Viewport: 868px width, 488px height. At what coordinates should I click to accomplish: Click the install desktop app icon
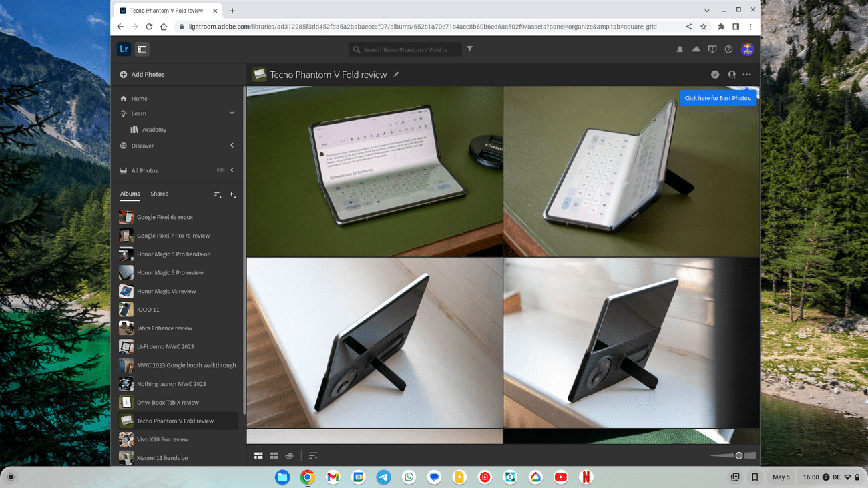point(712,49)
